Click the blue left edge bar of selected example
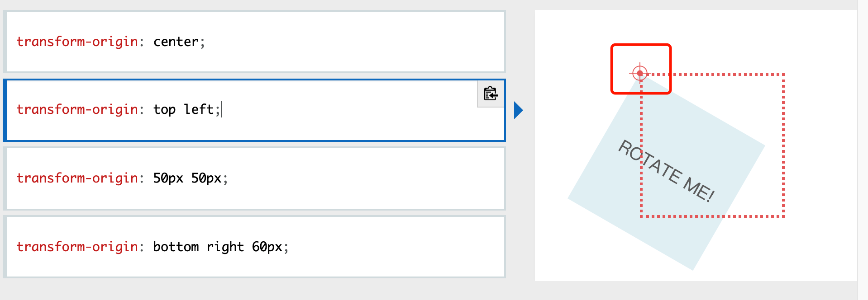The image size is (868, 300). [x=5, y=110]
